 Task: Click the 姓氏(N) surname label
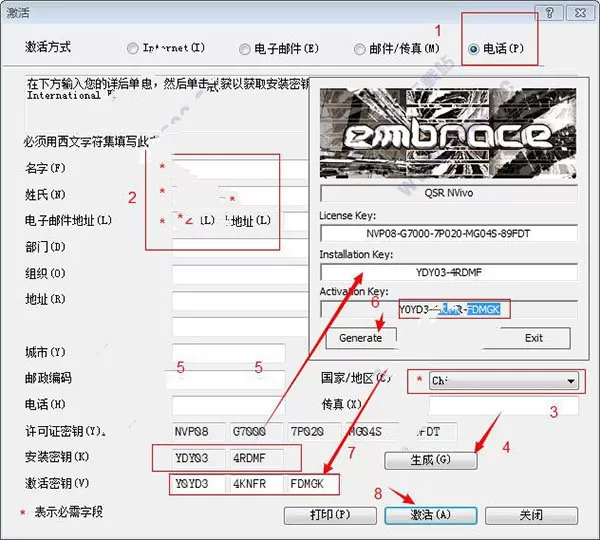(x=45, y=195)
